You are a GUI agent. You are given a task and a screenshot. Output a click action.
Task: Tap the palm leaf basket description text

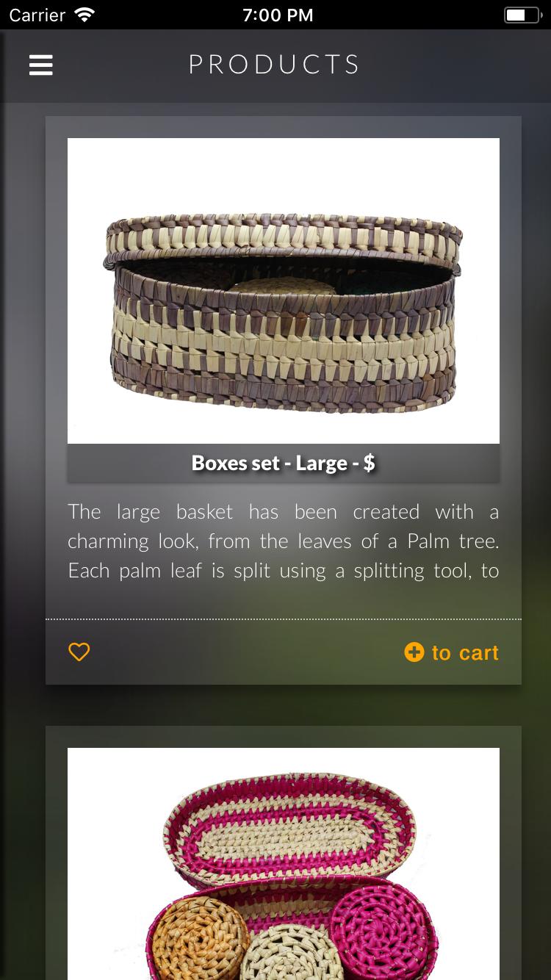pos(284,541)
